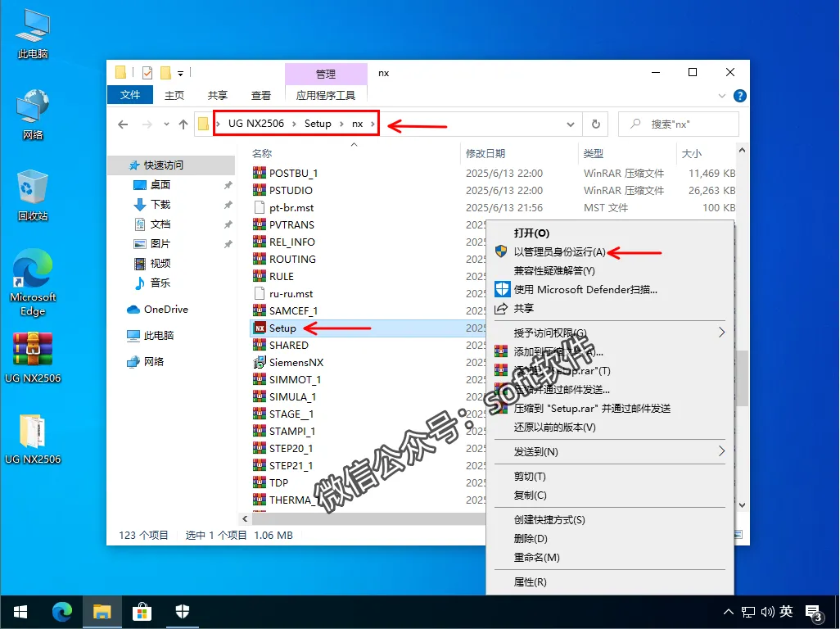The height and width of the screenshot is (629, 840).
Task: Open the Network desktop icon
Action: 33,115
